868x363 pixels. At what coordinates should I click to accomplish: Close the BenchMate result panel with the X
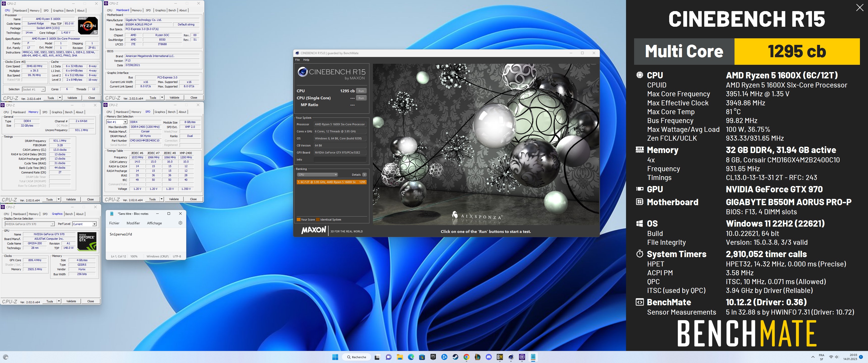(860, 7)
